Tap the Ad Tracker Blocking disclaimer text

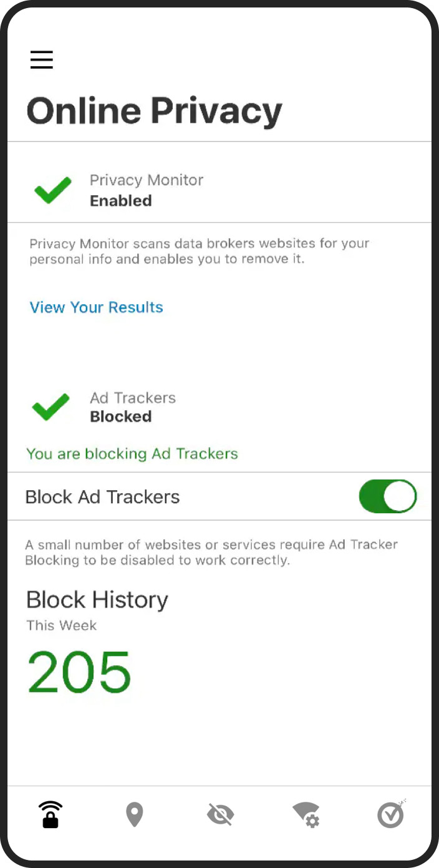coord(211,552)
